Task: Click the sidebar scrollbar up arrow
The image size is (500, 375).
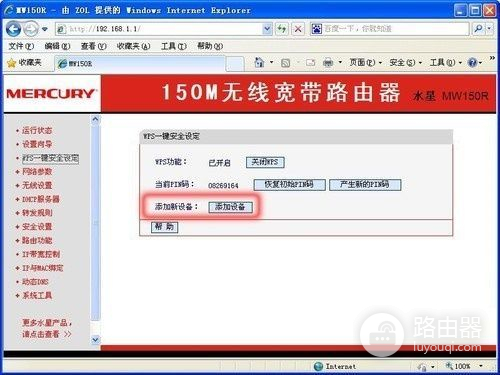Action: pyautogui.click(x=95, y=119)
